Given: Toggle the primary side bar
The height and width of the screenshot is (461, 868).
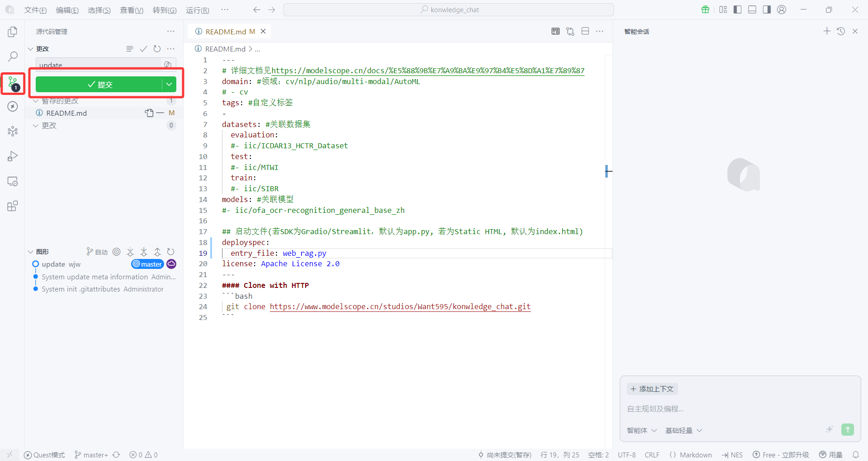Looking at the screenshot, I should point(737,9).
